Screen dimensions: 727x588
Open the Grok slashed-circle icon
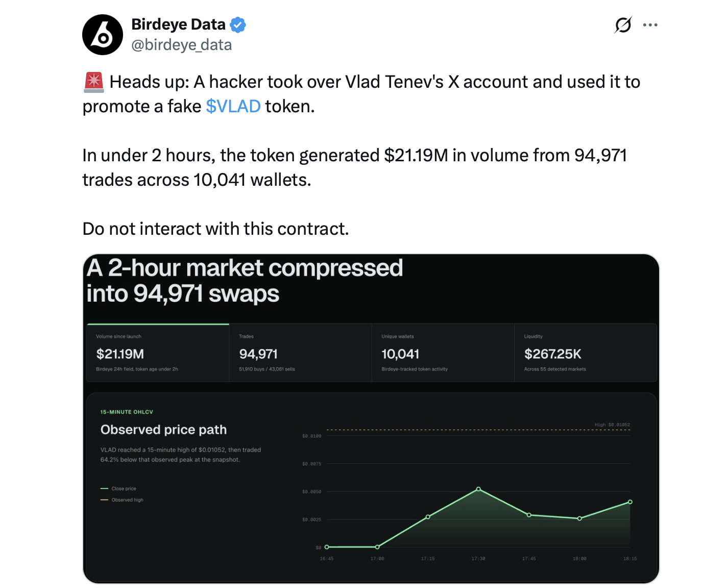(623, 24)
